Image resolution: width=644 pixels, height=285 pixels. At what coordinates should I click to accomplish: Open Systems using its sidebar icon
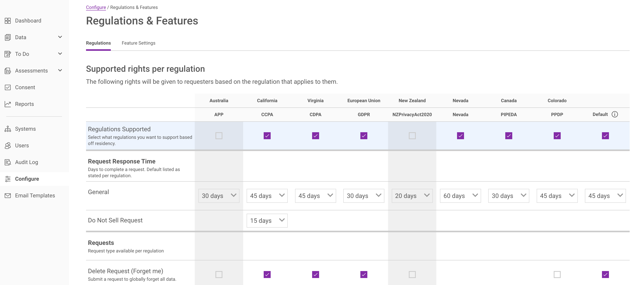point(8,129)
